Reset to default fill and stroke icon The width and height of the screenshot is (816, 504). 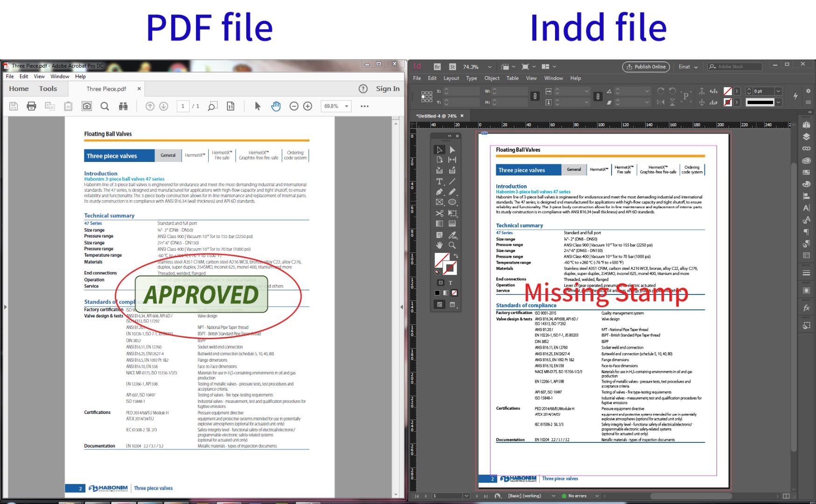437,272
